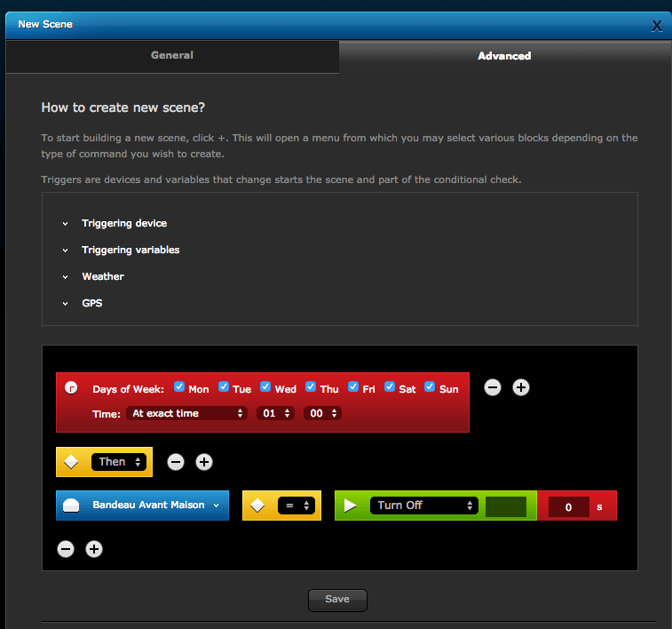Click the Time: label in the timer block
This screenshot has width=672, height=629.
tap(107, 414)
